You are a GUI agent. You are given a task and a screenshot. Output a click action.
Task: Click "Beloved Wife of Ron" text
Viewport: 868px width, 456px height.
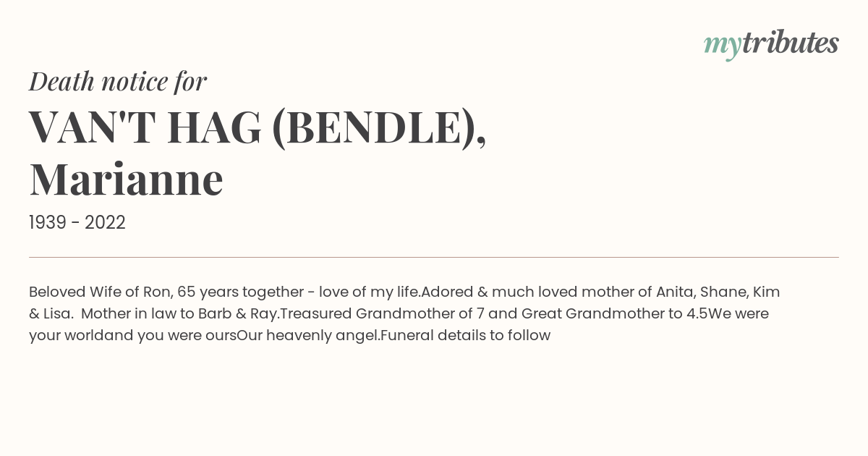[x=100, y=292]
